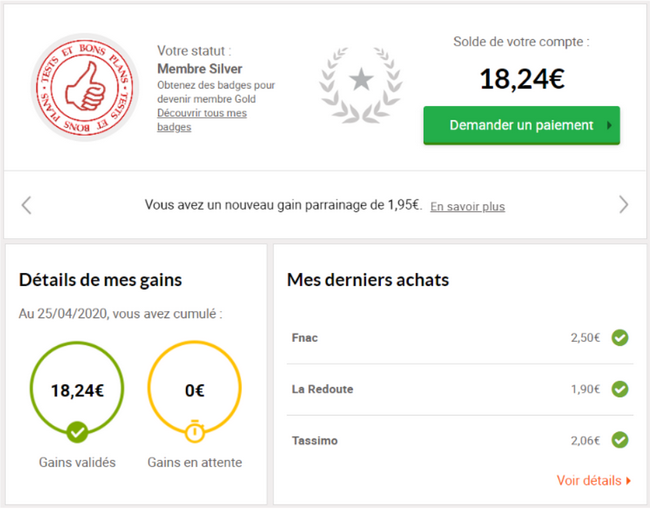This screenshot has height=509, width=650.
Task: Open Voir détails for recent purchases
Action: tap(594, 481)
